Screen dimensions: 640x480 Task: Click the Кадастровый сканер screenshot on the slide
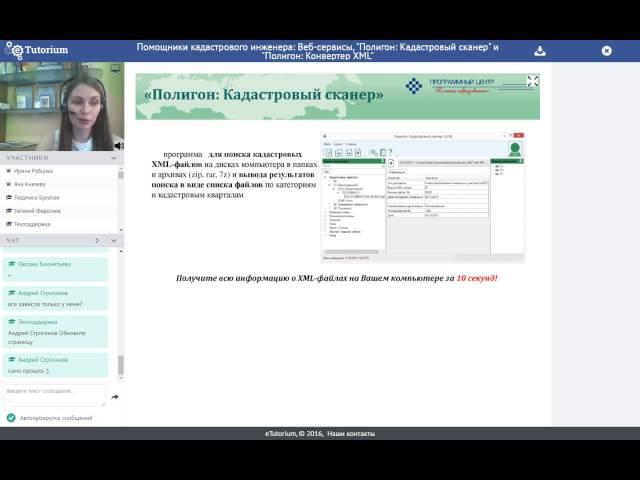point(423,197)
